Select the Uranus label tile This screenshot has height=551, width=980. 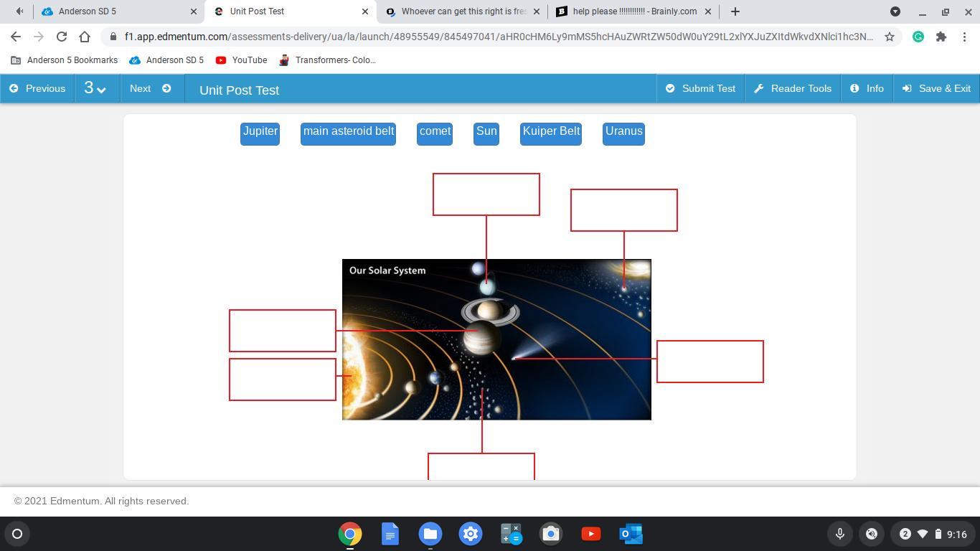623,133
